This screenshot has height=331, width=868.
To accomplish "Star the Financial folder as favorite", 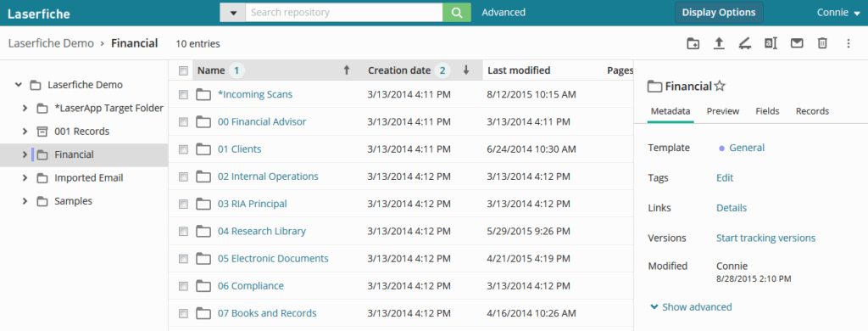I will (x=719, y=86).
